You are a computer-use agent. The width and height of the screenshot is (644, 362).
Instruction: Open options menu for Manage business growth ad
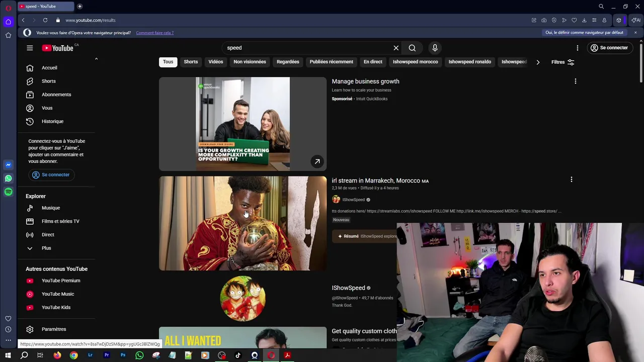pyautogui.click(x=575, y=81)
